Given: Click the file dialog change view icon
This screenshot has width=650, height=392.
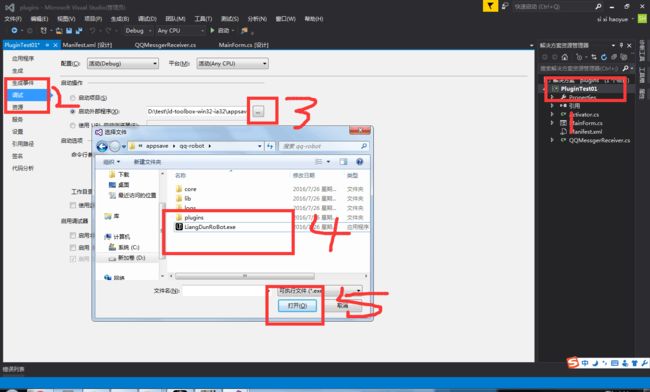Looking at the screenshot, I should pos(318,162).
